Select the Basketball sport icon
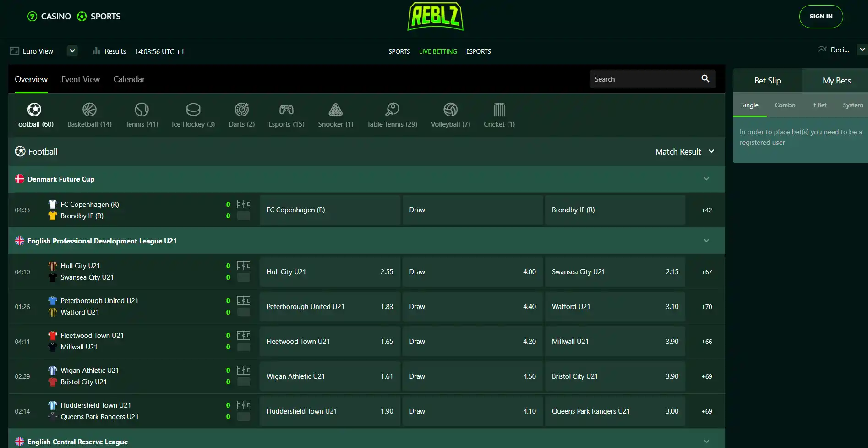Screen dimensions: 868x448 point(89,110)
